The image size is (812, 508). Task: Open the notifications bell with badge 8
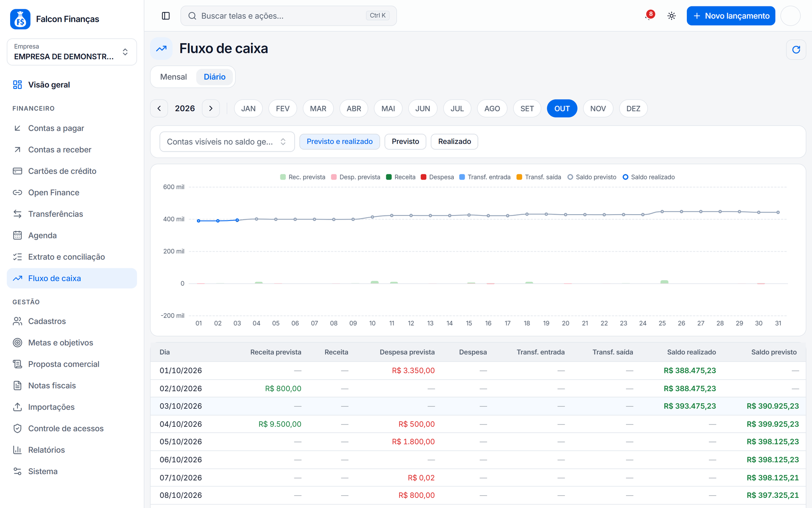[649, 16]
